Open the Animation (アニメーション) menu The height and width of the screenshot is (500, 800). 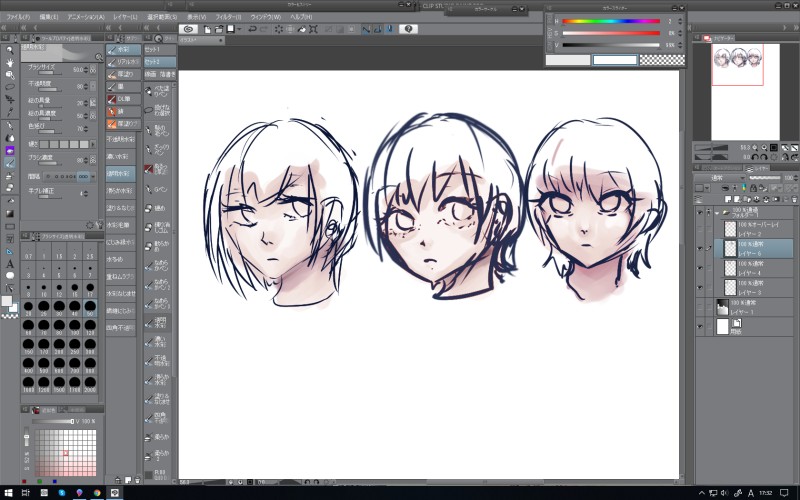tap(86, 17)
